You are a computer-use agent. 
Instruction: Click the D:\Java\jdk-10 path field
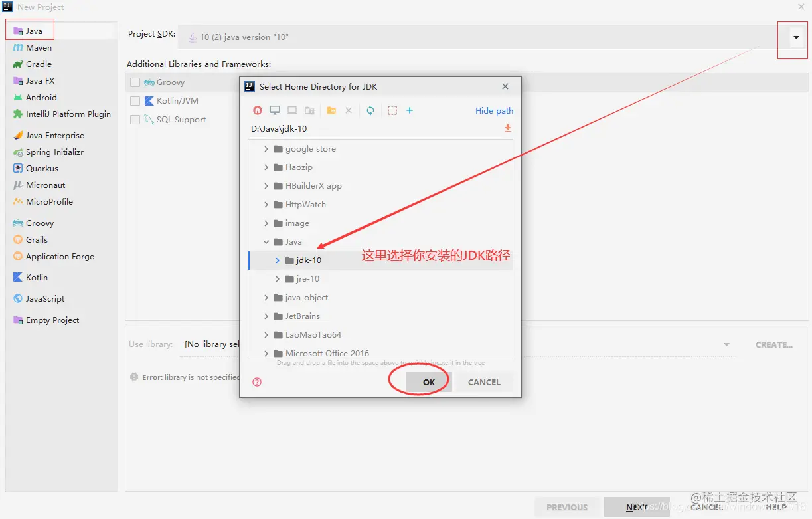pyautogui.click(x=375, y=129)
